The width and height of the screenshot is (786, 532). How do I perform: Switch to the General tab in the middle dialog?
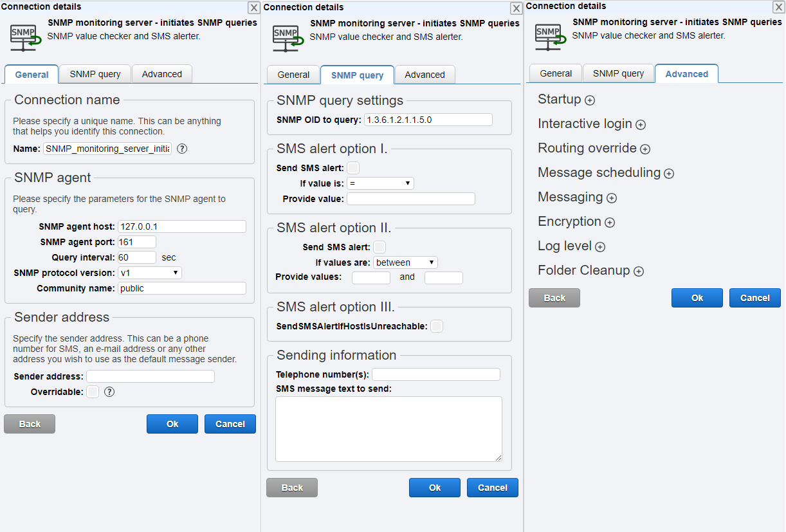pyautogui.click(x=293, y=75)
